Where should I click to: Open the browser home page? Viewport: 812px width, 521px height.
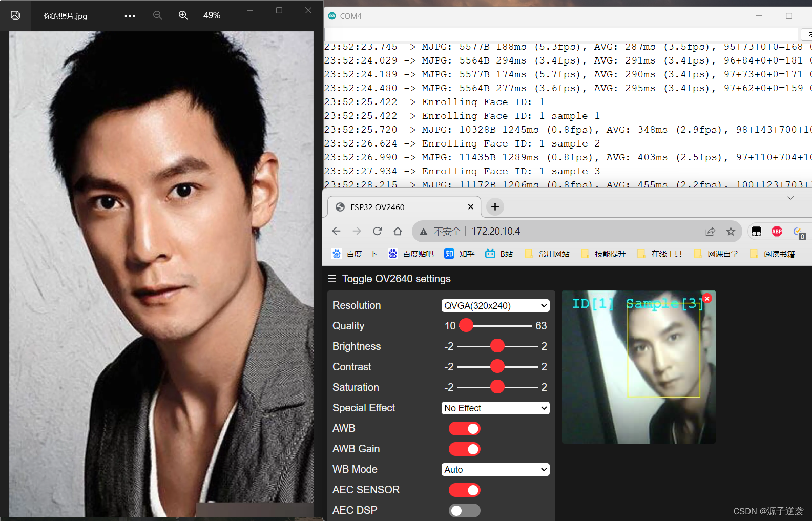398,231
